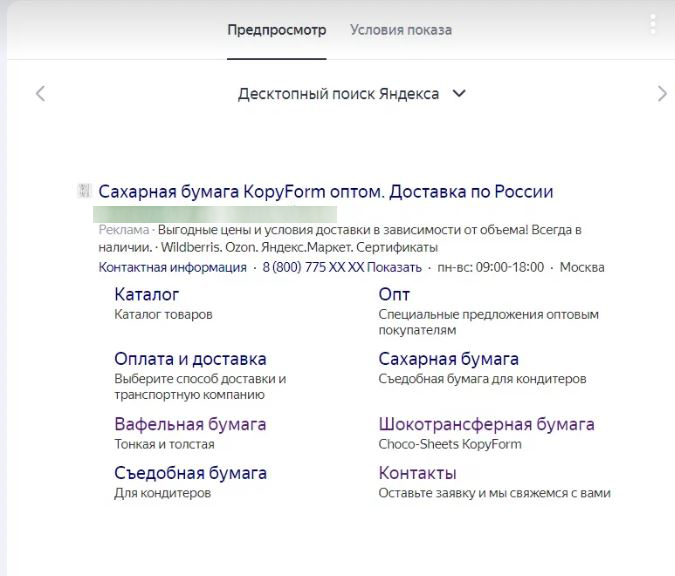675x576 pixels.
Task: Click the working hours пн-вс: 09:00-18:00
Action: pyautogui.click(x=491, y=267)
